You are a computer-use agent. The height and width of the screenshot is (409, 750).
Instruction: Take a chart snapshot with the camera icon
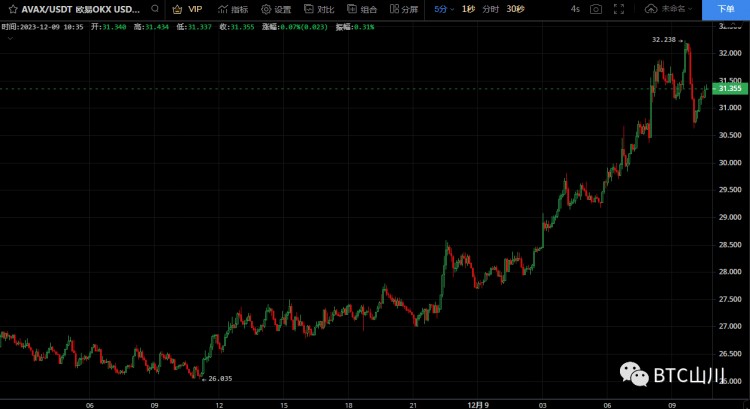(596, 9)
